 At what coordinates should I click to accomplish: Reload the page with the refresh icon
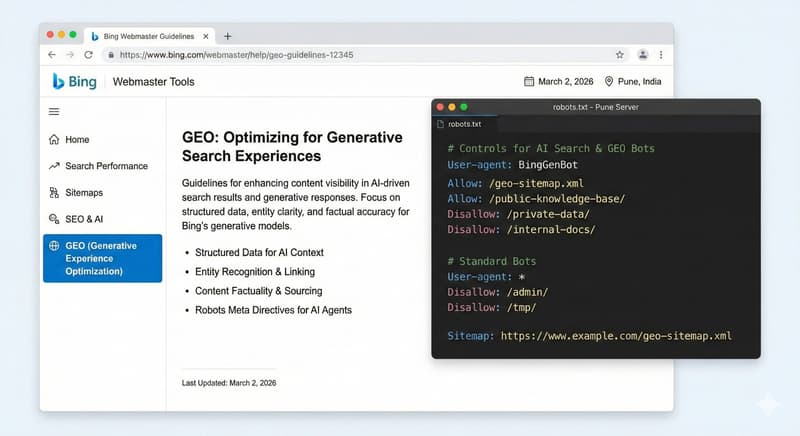pyautogui.click(x=89, y=55)
